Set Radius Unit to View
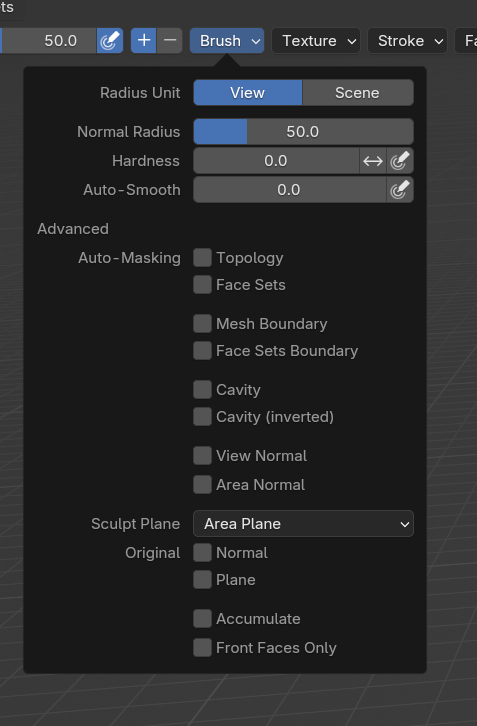Screen dimensions: 477x726 click(248, 93)
